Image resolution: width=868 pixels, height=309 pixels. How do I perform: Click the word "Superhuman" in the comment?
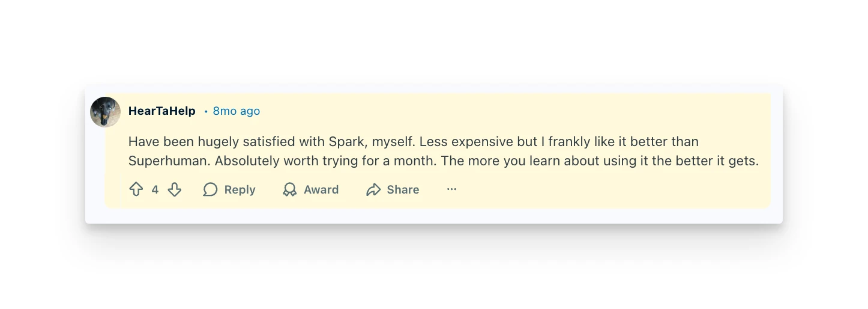click(x=168, y=162)
